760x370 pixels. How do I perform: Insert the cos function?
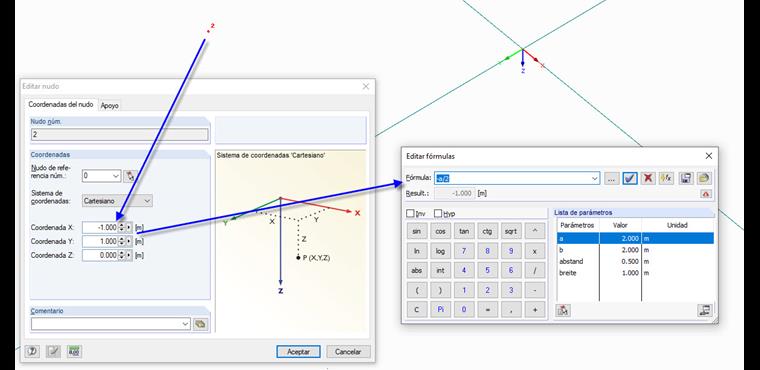440,232
